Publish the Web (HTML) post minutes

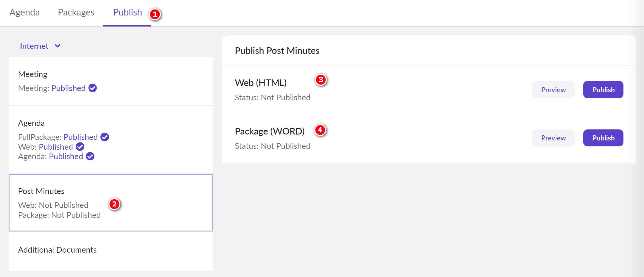(603, 90)
